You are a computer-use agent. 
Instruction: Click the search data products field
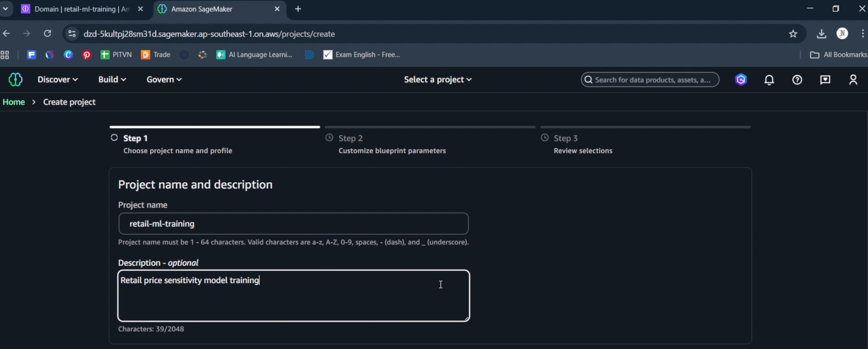click(650, 80)
